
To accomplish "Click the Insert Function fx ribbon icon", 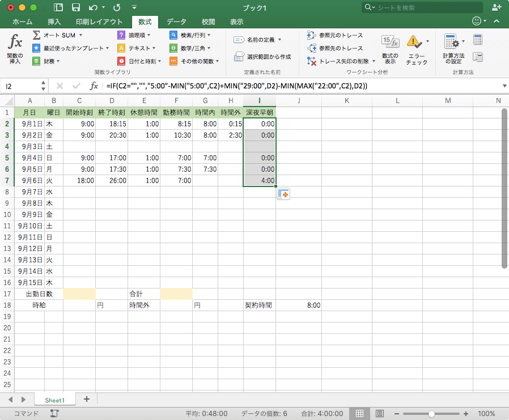I will (15, 42).
